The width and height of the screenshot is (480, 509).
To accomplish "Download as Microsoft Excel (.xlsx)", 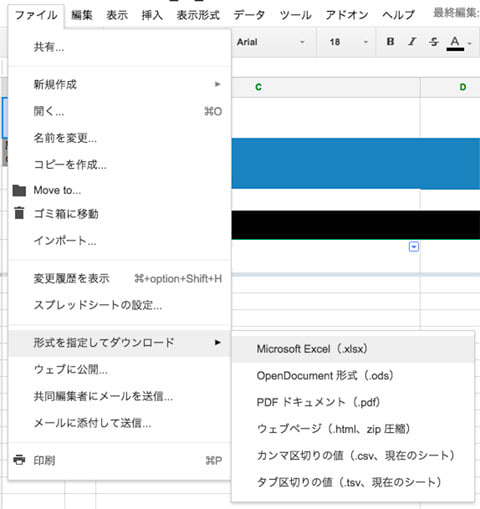I will 353,349.
